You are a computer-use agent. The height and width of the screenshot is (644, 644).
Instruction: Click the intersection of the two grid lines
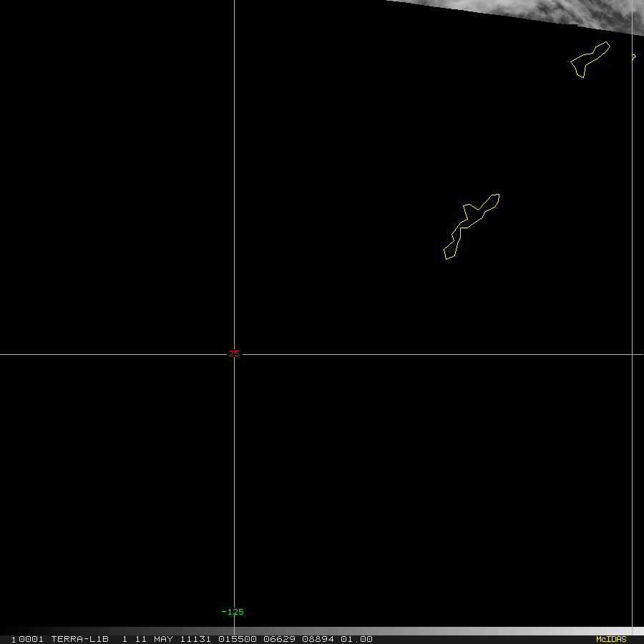(x=235, y=353)
